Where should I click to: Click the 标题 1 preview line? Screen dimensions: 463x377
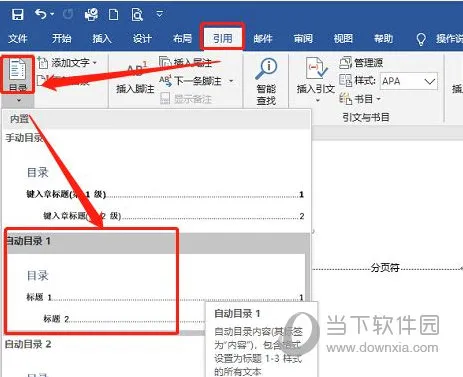coord(165,297)
